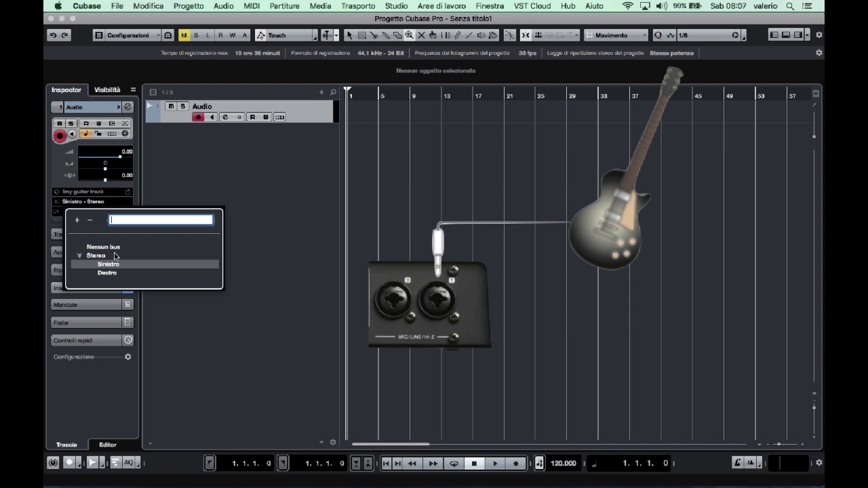
Task: Click the Iterative Quantize Q button
Action: (x=658, y=35)
